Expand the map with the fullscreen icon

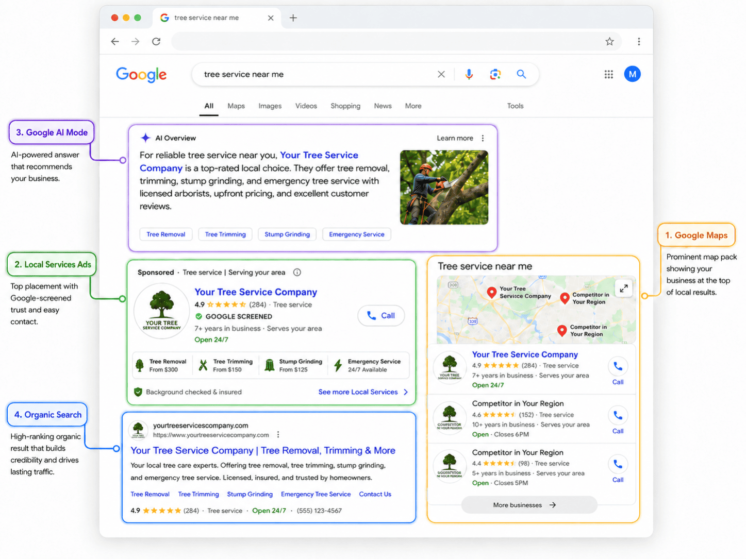coord(624,289)
